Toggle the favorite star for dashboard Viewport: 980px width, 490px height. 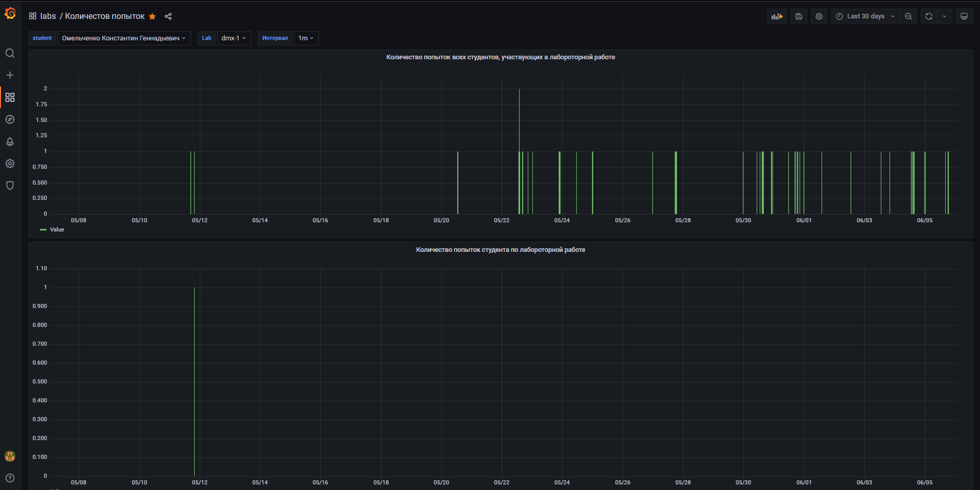click(152, 16)
